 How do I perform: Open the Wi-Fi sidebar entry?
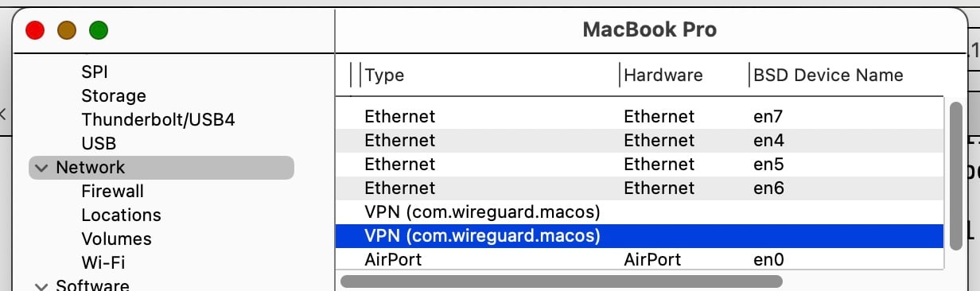tap(103, 262)
